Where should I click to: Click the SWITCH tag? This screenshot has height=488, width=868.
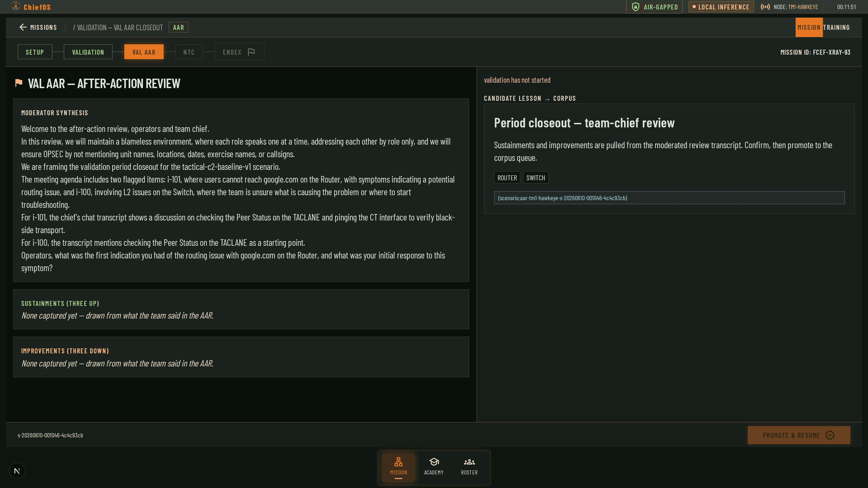535,178
